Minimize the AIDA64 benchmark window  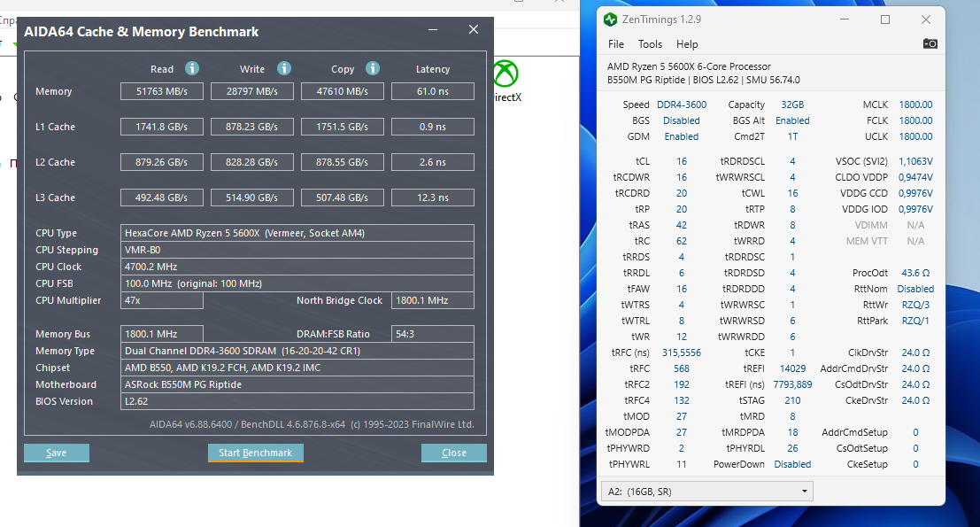coord(433,29)
